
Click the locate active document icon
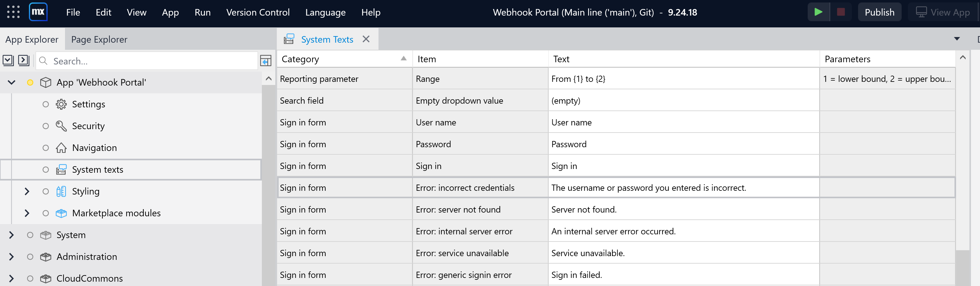pos(266,61)
